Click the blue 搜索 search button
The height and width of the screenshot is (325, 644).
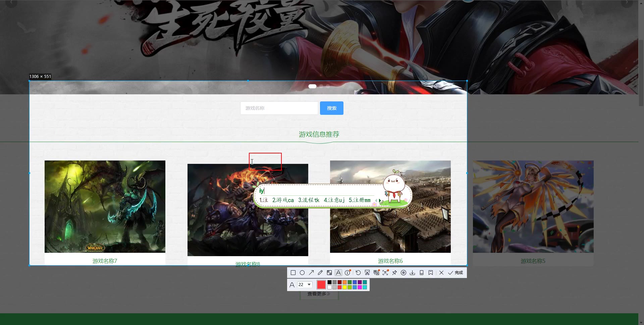click(332, 108)
